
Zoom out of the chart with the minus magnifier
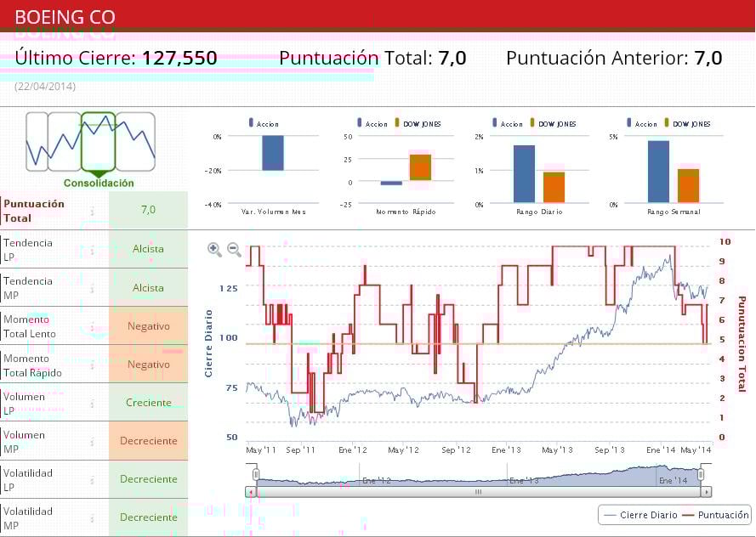(234, 249)
